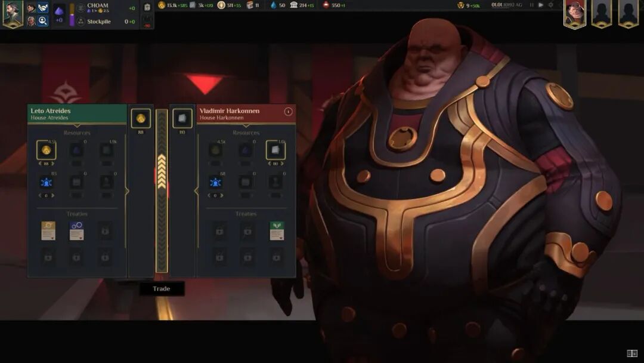Select Atreides yellow treaty document

tap(48, 230)
